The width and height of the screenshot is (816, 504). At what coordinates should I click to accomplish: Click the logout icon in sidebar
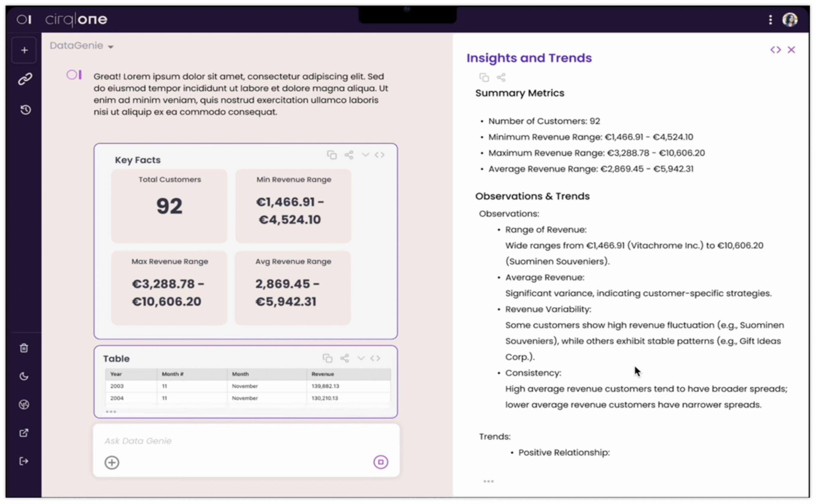[24, 461]
